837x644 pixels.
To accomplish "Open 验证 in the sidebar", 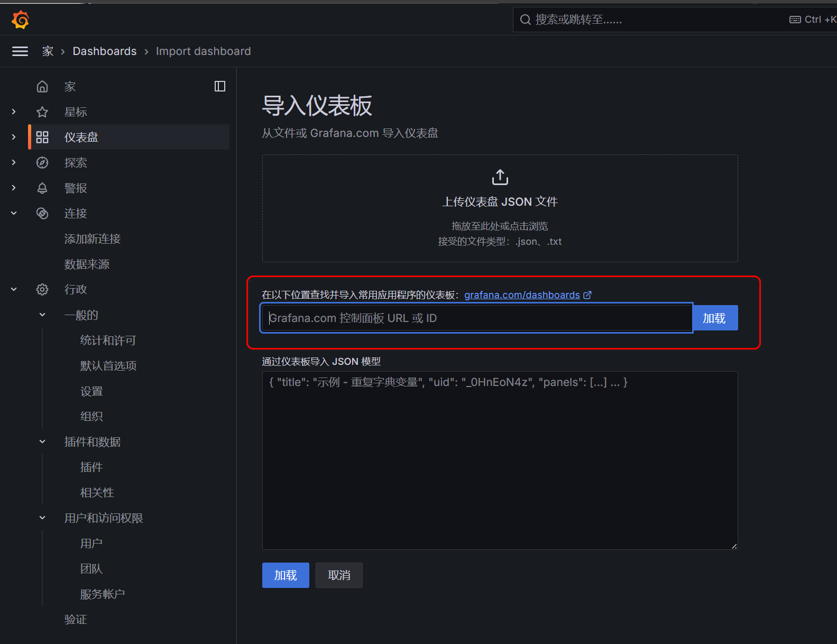I will point(75,619).
